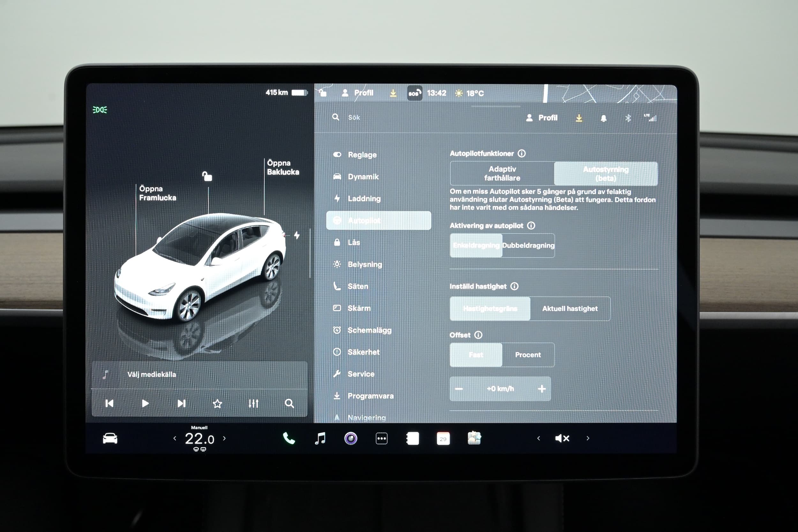Viewport: 798px width, 532px height.
Task: Raise volume with right chevron
Action: (x=588, y=438)
